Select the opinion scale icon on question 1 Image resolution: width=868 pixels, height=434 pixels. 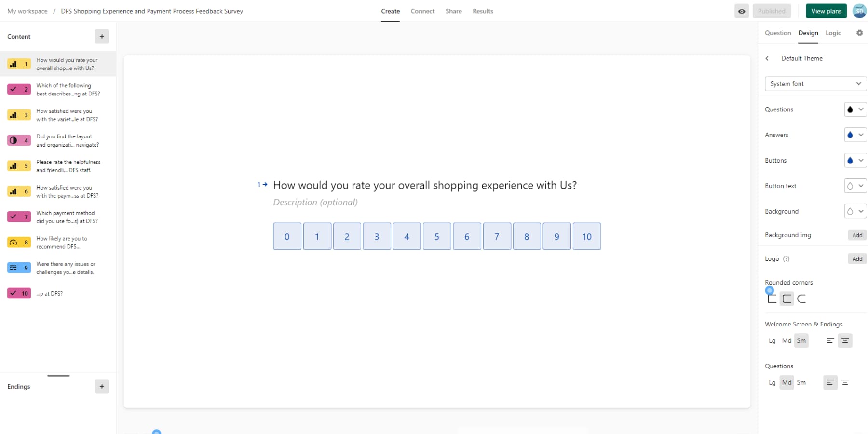point(14,63)
